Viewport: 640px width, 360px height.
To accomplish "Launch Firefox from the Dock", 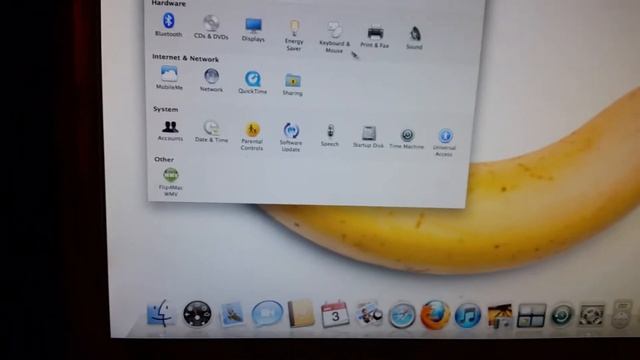I will coord(435,315).
